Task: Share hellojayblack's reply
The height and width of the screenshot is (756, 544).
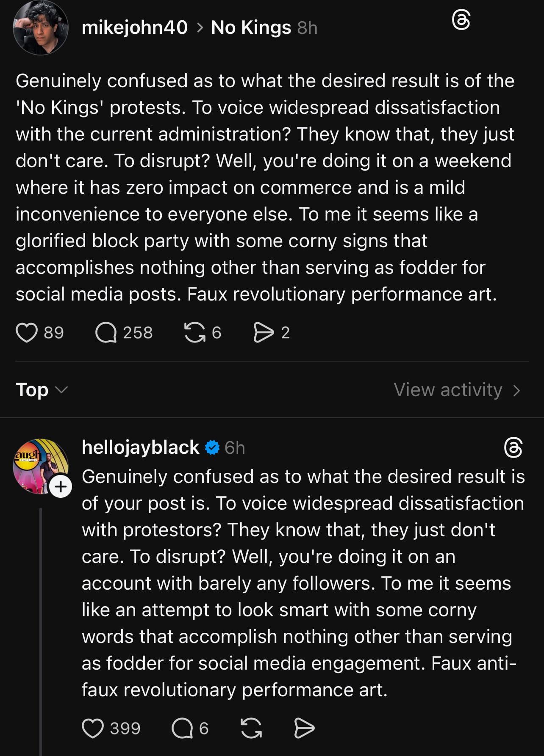Action: click(x=304, y=728)
